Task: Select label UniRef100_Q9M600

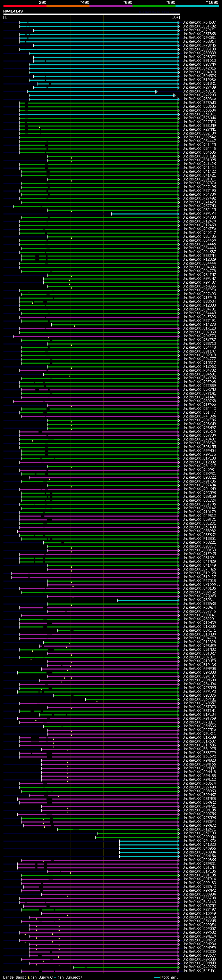Action: (x=199, y=680)
